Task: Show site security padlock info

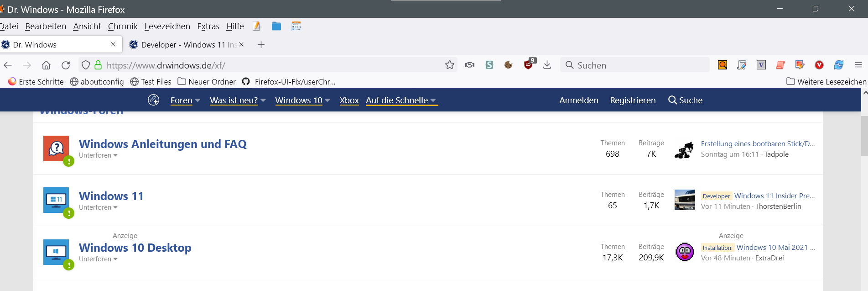Action: (98, 65)
